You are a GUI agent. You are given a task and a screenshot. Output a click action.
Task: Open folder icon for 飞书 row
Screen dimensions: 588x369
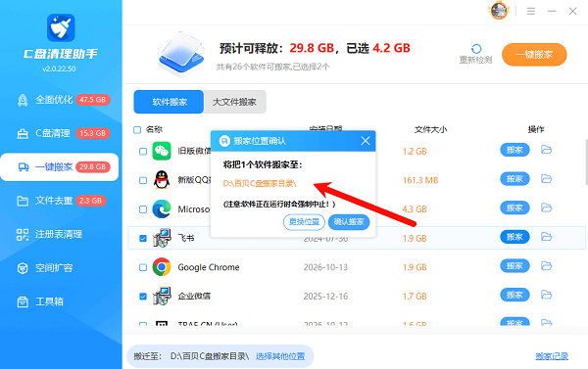point(547,237)
